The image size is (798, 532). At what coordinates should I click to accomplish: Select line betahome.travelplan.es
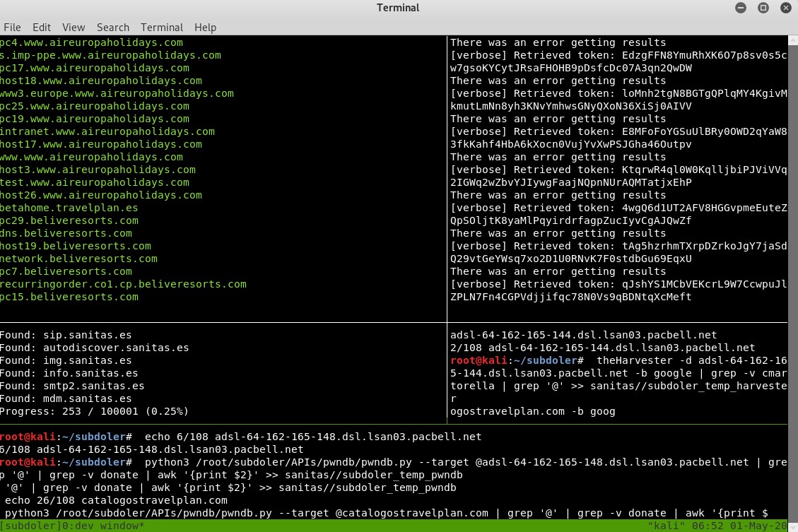click(x=69, y=208)
